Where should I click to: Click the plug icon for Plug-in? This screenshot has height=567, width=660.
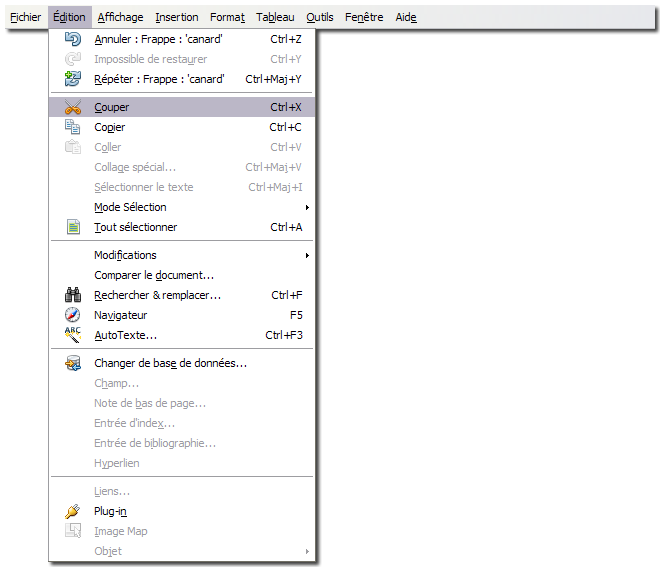pos(72,511)
